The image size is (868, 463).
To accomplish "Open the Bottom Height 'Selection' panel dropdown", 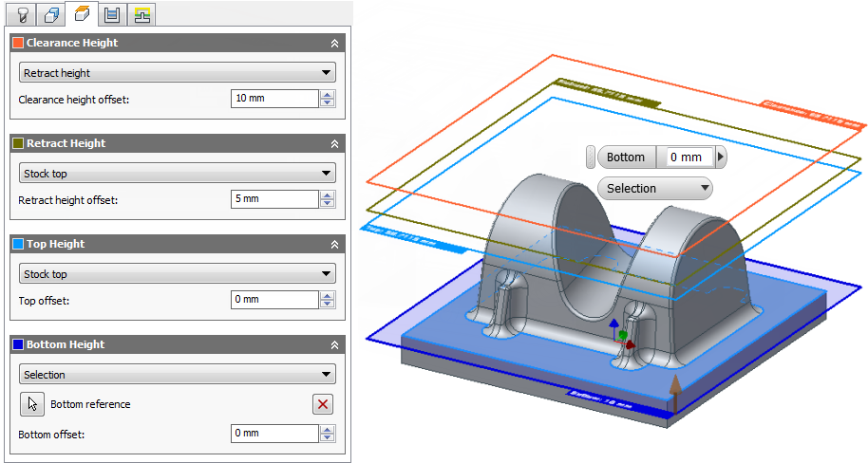I will 178,375.
